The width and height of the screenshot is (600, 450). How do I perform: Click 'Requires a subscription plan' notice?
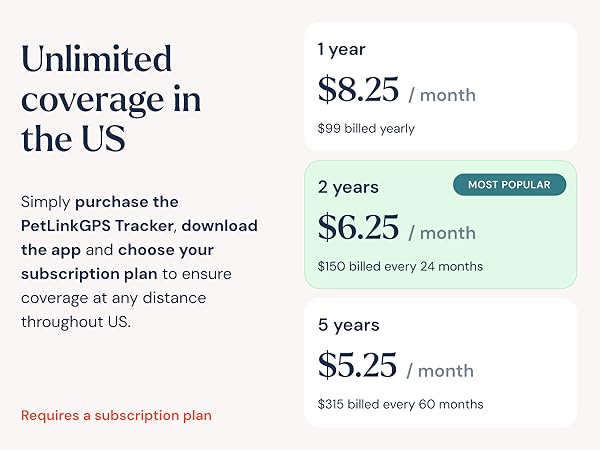(x=116, y=415)
